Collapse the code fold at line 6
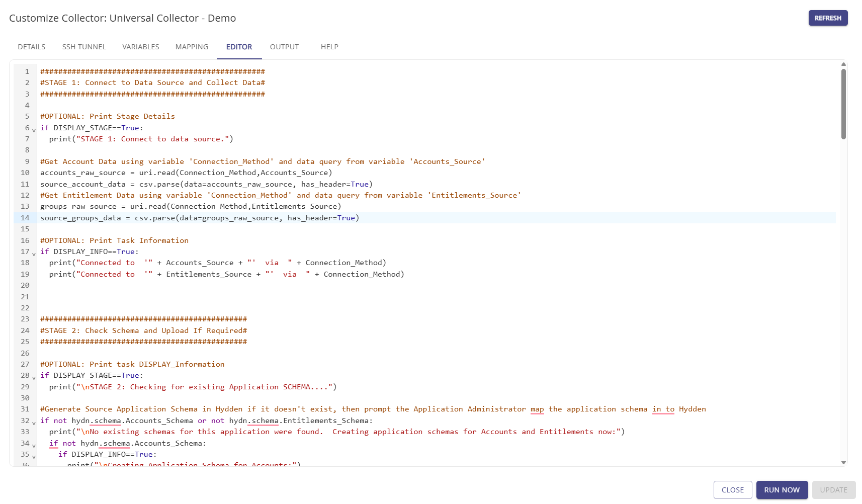The height and width of the screenshot is (504, 862). 34,130
